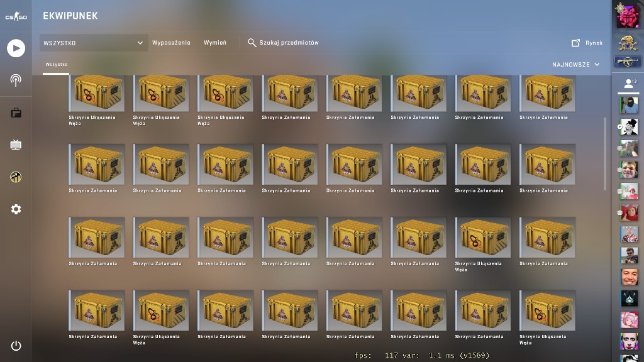The width and height of the screenshot is (644, 362).
Task: Focus the Szukaj przedmiotów search field
Action: tap(289, 43)
